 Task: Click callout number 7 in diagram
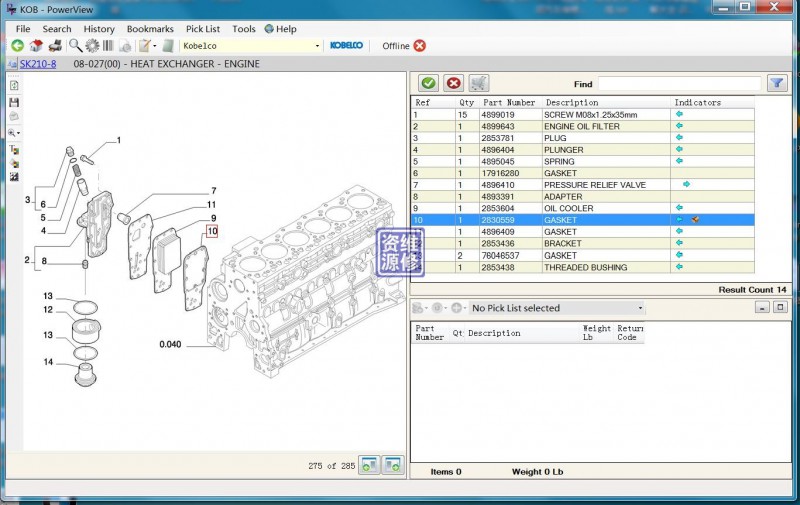214,191
